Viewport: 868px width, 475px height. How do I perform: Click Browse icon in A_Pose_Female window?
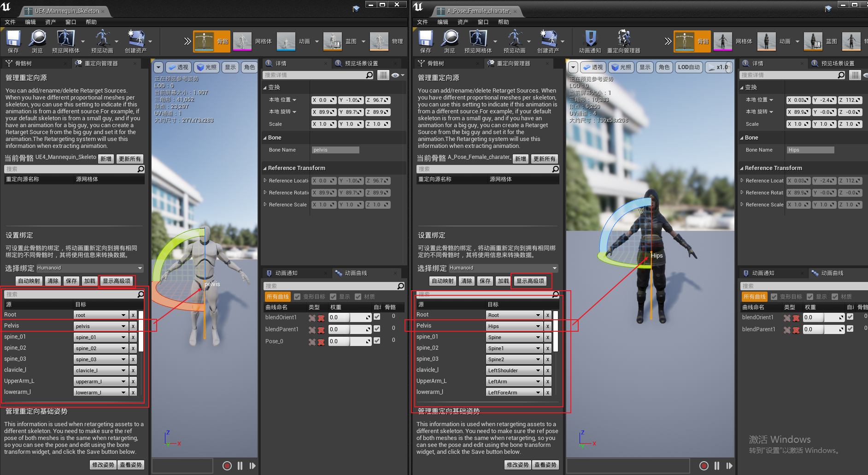450,41
